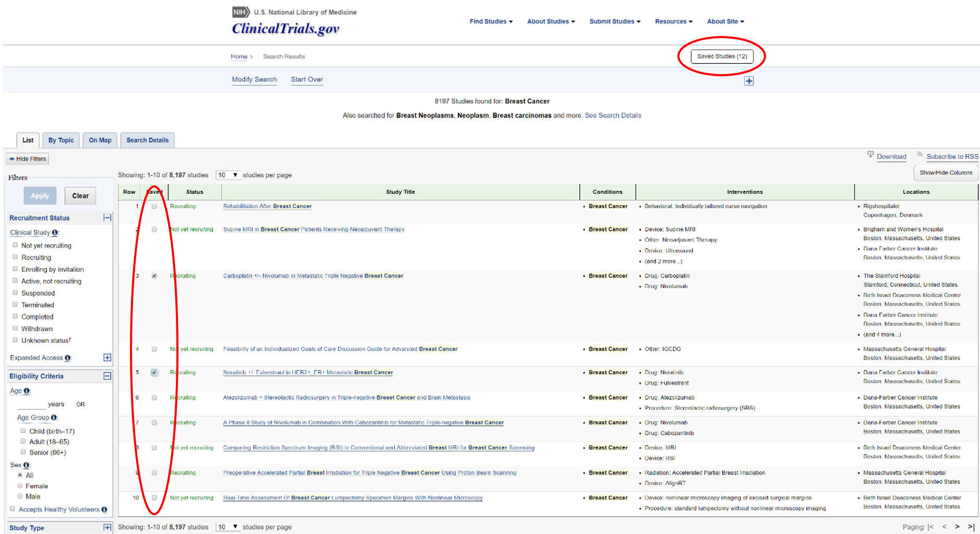
Task: Open Find Studies menu
Action: click(x=491, y=21)
